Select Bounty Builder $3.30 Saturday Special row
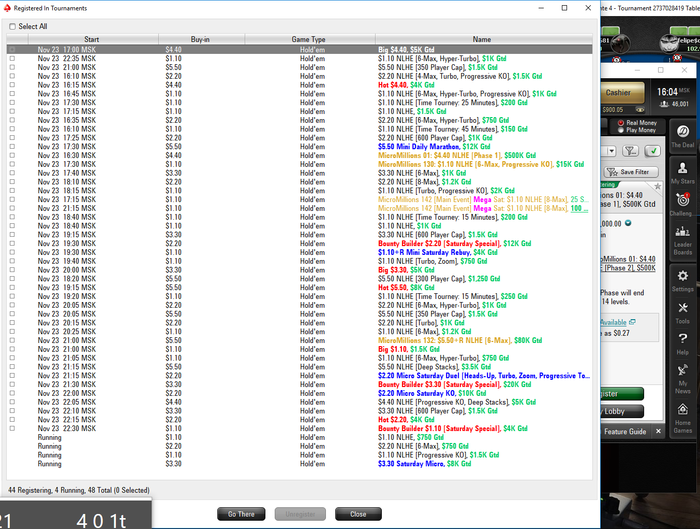Image resolution: width=700 pixels, height=529 pixels. click(299, 384)
